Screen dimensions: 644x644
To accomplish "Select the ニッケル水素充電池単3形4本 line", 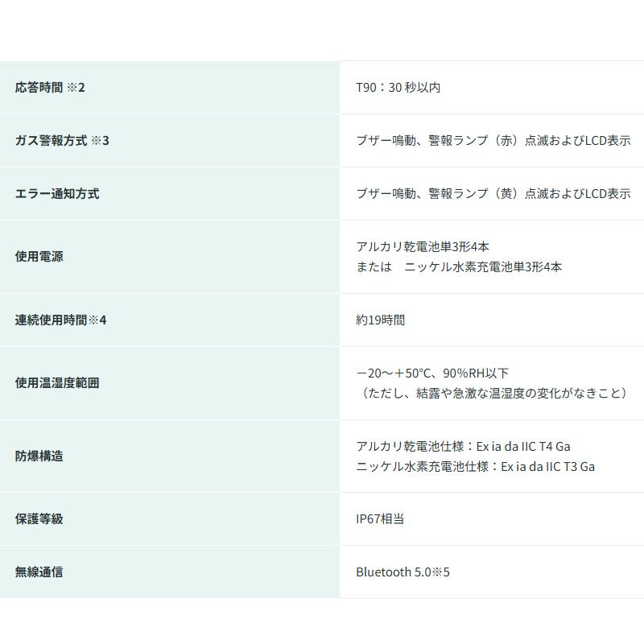I will [x=459, y=266].
